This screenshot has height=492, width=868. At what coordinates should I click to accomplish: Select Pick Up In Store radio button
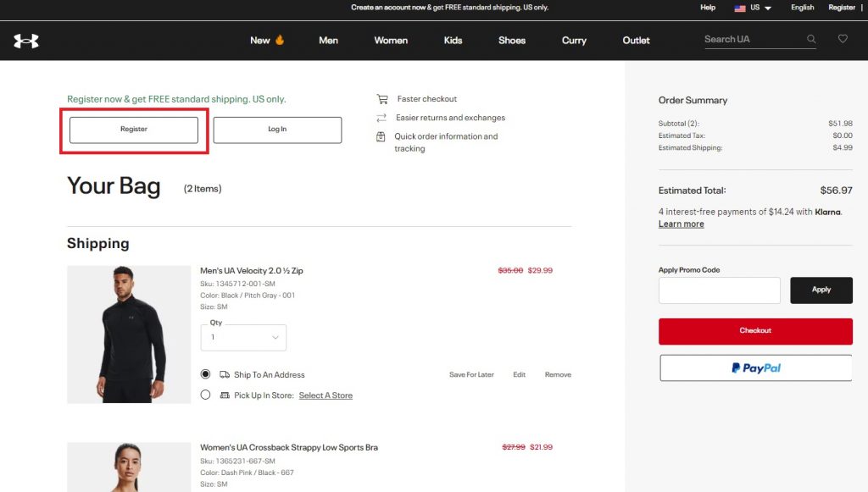(x=205, y=395)
